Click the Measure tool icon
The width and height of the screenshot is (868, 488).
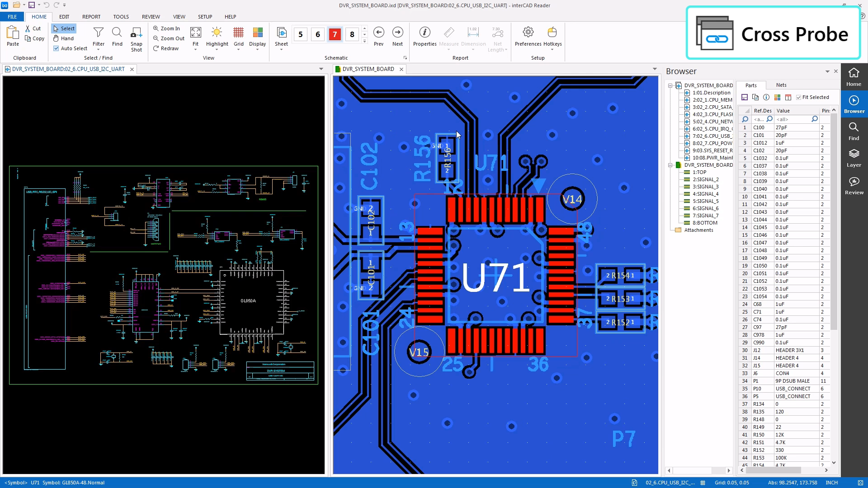(448, 33)
